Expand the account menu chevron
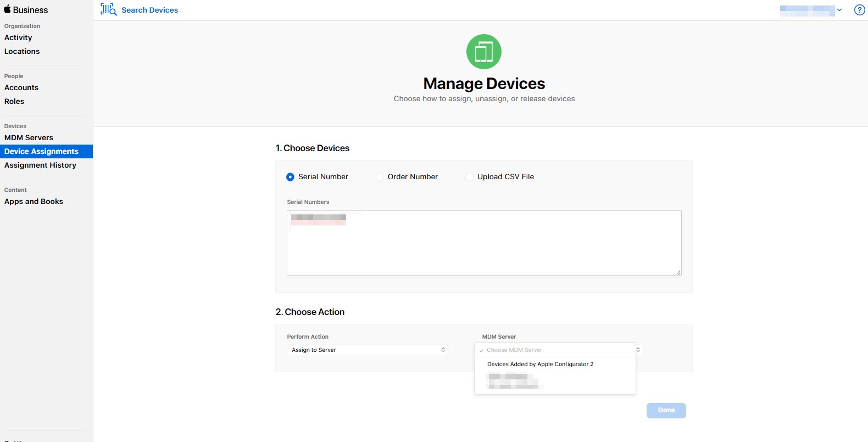 coord(839,10)
